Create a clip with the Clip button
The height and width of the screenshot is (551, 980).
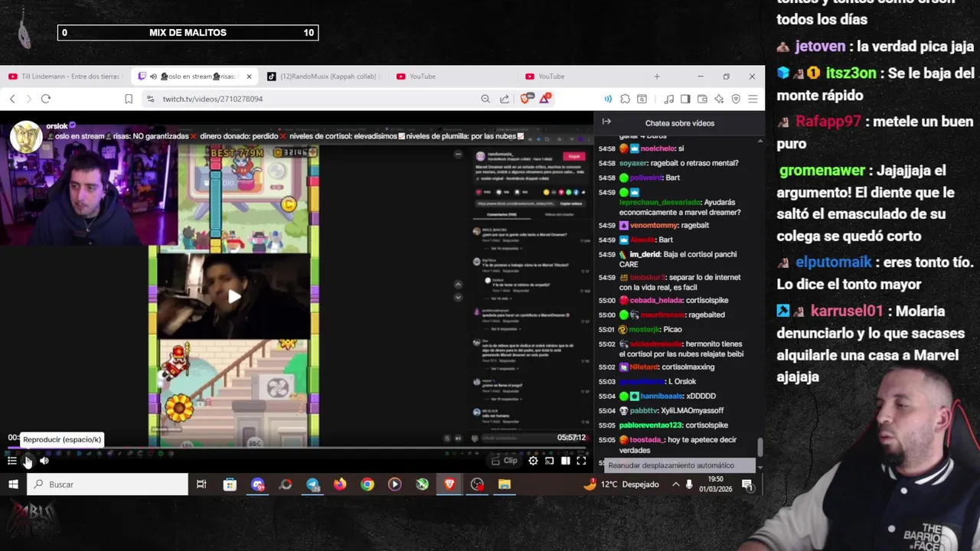(505, 461)
